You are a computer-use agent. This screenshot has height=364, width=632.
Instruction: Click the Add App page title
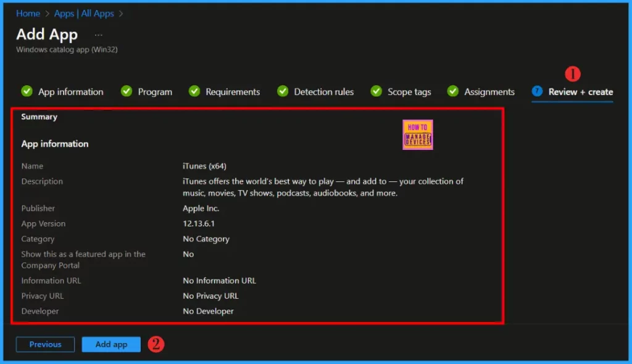coord(47,35)
